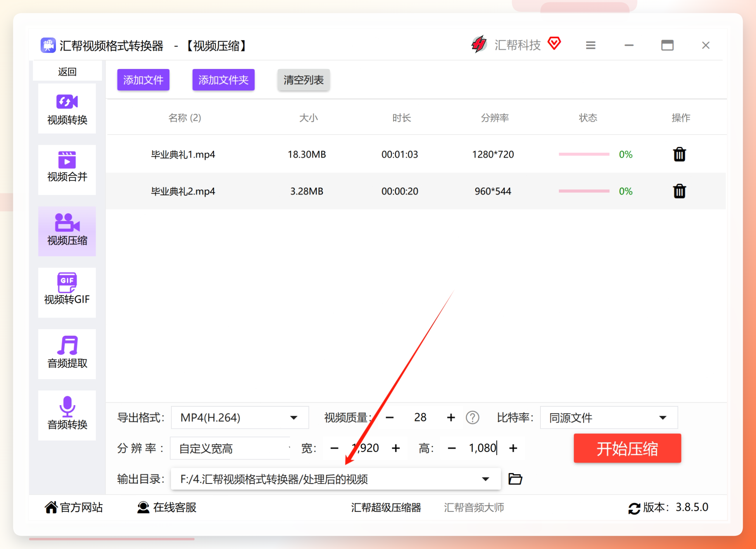Click the 返回 back tab
The width and height of the screenshot is (756, 549).
click(67, 72)
